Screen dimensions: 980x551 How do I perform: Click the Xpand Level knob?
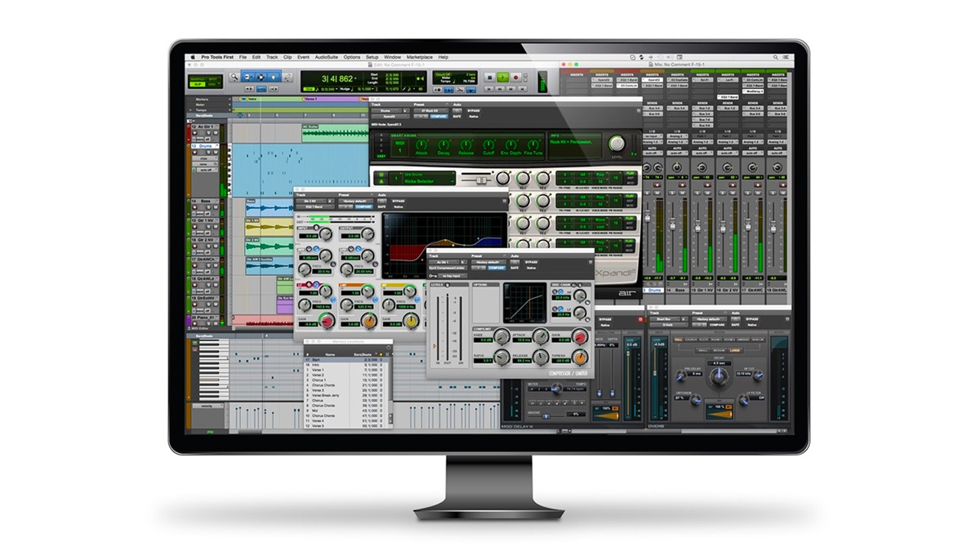(617, 144)
